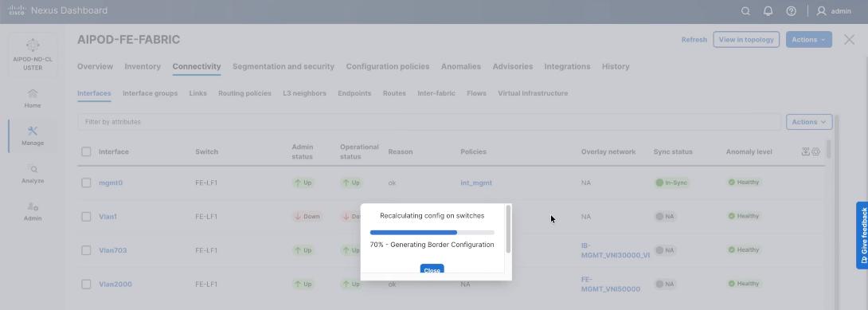Check the Vlan703 row checkbox

(x=86, y=250)
